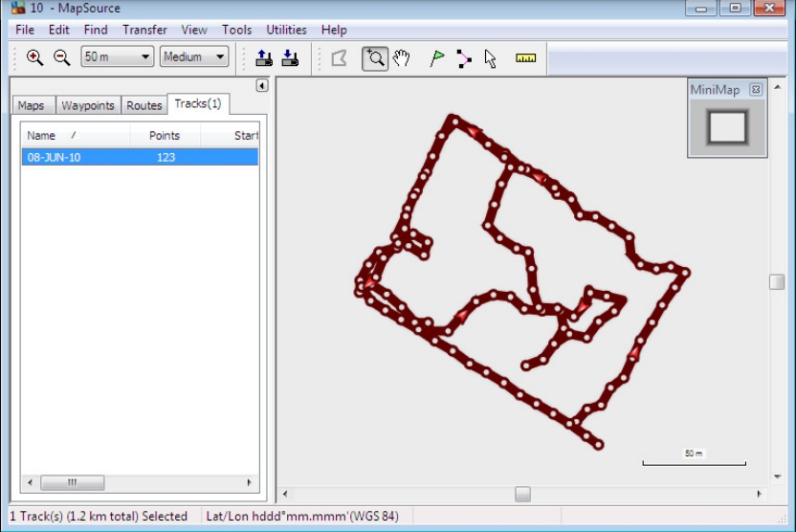The height and width of the screenshot is (532, 796).
Task: Select the Zoom tool in toolbar
Action: click(375, 58)
